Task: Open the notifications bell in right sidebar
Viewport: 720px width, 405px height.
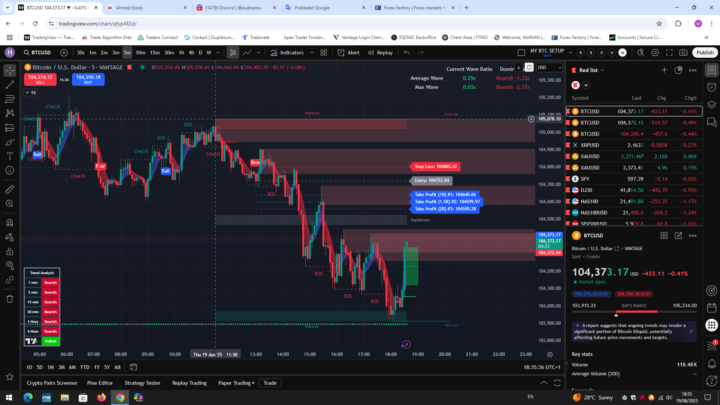Action: (712, 364)
